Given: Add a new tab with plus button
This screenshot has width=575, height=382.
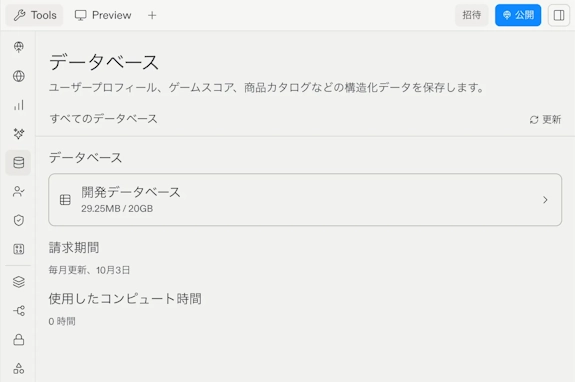Looking at the screenshot, I should (x=152, y=15).
